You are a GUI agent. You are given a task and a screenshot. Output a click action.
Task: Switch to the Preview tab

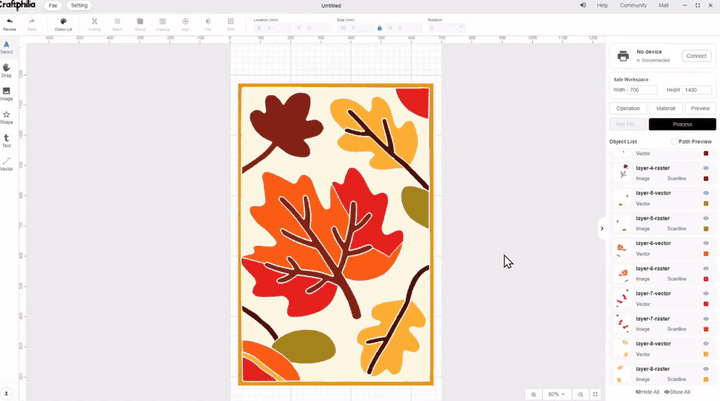700,108
